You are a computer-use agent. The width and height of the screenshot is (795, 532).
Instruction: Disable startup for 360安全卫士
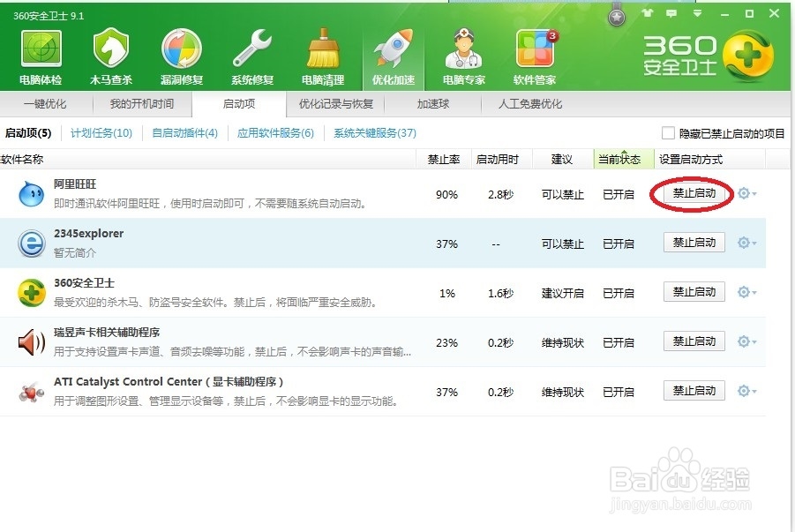pyautogui.click(x=694, y=292)
